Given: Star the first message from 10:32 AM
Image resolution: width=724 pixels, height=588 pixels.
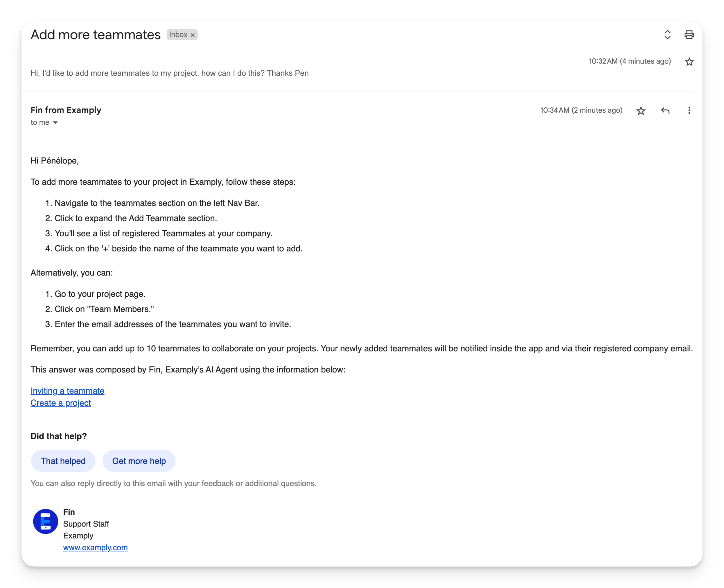Looking at the screenshot, I should coord(689,62).
